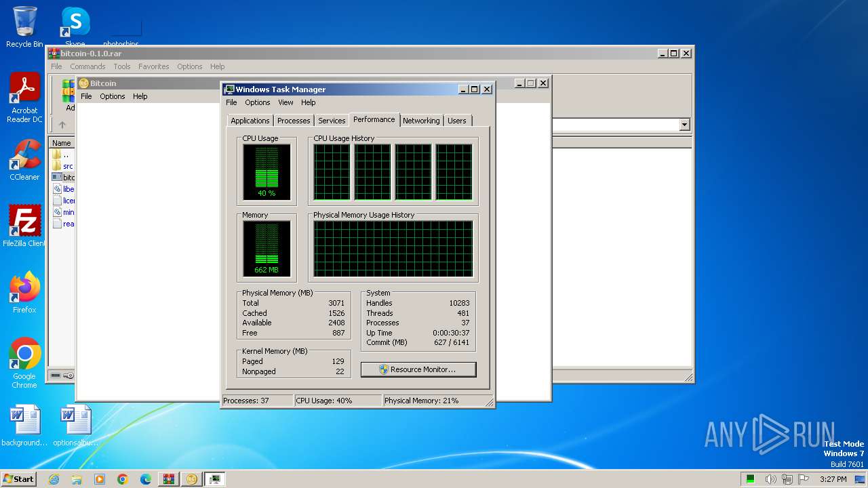Open the Applications tab in Task Manager
This screenshot has width=868, height=488.
coord(250,121)
